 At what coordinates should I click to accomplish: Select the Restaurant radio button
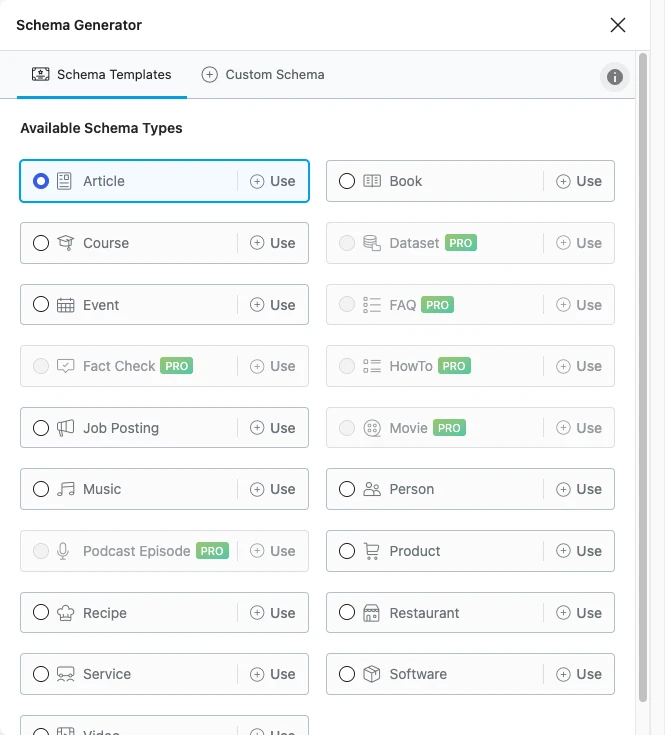point(347,612)
